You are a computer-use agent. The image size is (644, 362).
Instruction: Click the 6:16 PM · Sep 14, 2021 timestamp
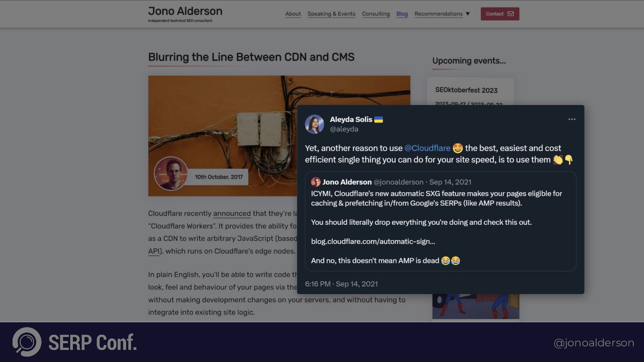pos(341,284)
